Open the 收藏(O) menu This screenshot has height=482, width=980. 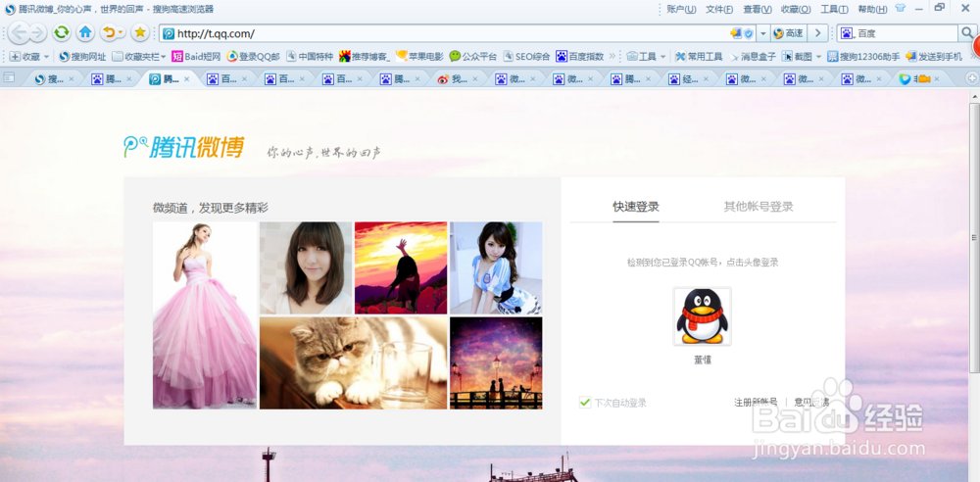(795, 9)
